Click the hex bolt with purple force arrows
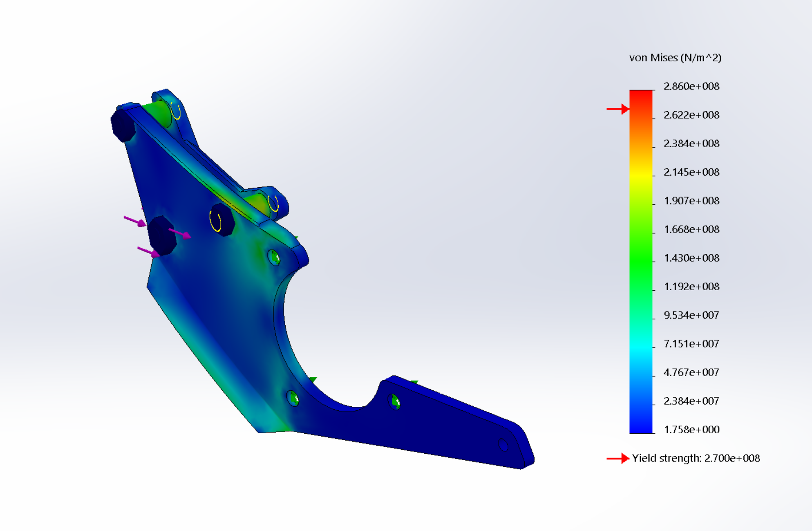This screenshot has height=531, width=812. coord(162,236)
